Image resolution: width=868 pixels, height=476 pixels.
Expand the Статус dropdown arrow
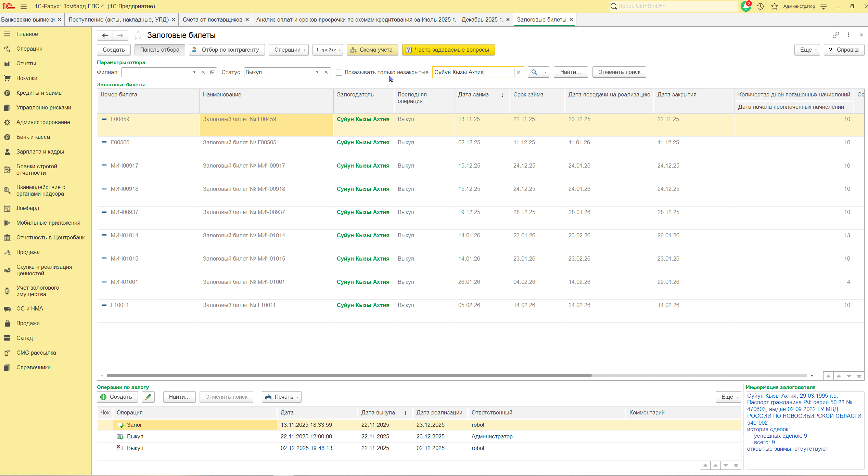pos(317,72)
